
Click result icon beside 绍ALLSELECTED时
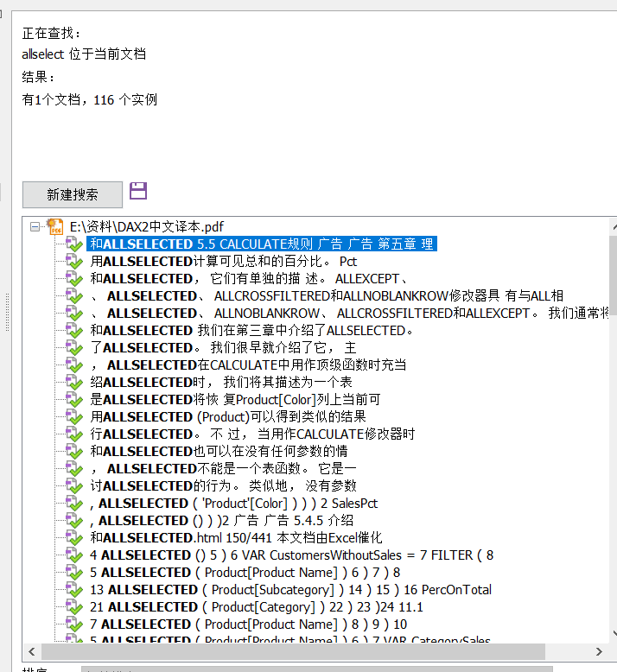(74, 383)
